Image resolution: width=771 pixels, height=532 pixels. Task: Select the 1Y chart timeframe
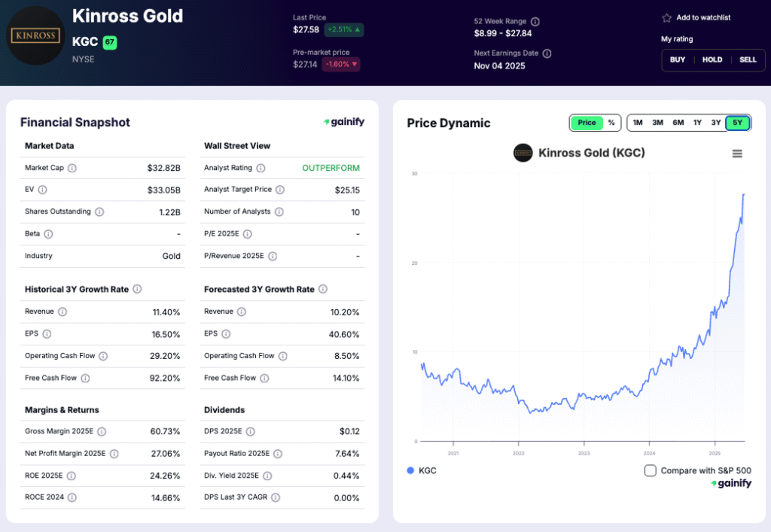pyautogui.click(x=699, y=121)
